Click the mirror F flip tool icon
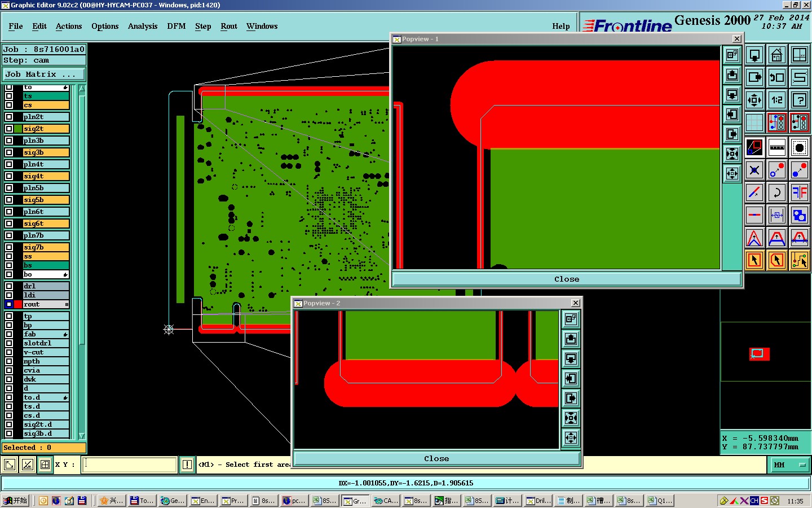Image resolution: width=812 pixels, height=508 pixels. pyautogui.click(x=800, y=192)
